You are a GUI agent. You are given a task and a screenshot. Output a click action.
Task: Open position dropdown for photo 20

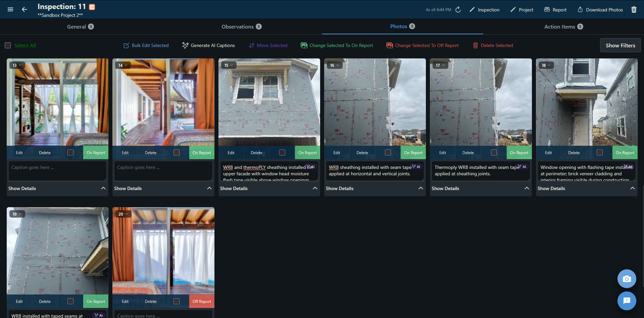coord(123,214)
